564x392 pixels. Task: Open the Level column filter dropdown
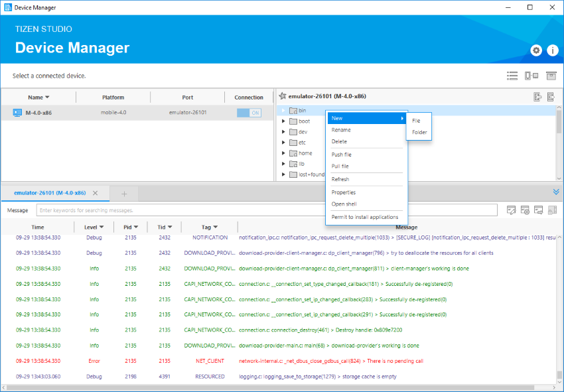(x=101, y=226)
